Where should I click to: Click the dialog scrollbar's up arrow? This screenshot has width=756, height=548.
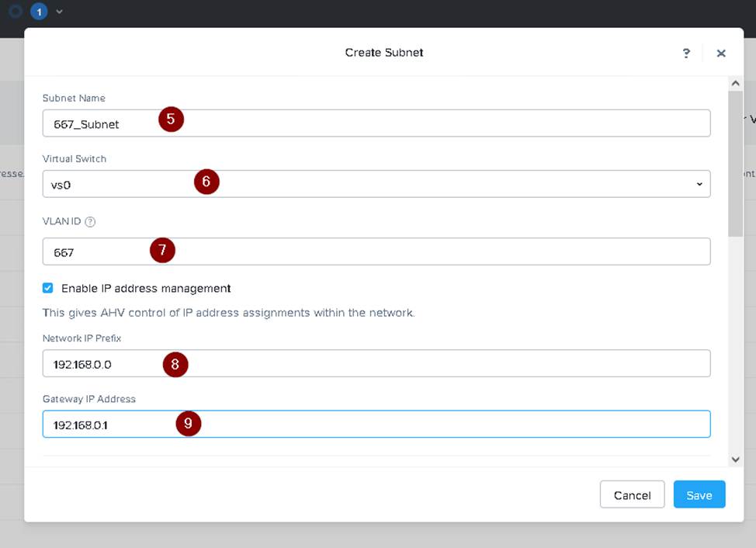(736, 83)
